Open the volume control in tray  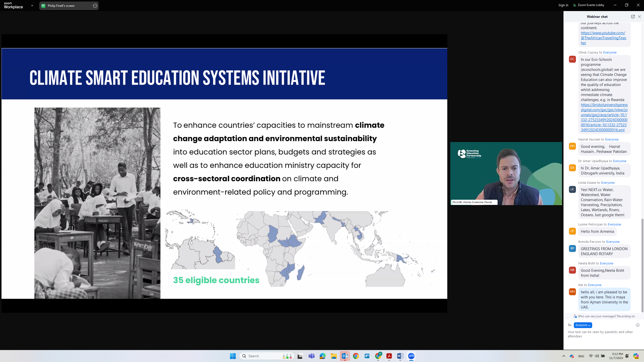click(597, 356)
